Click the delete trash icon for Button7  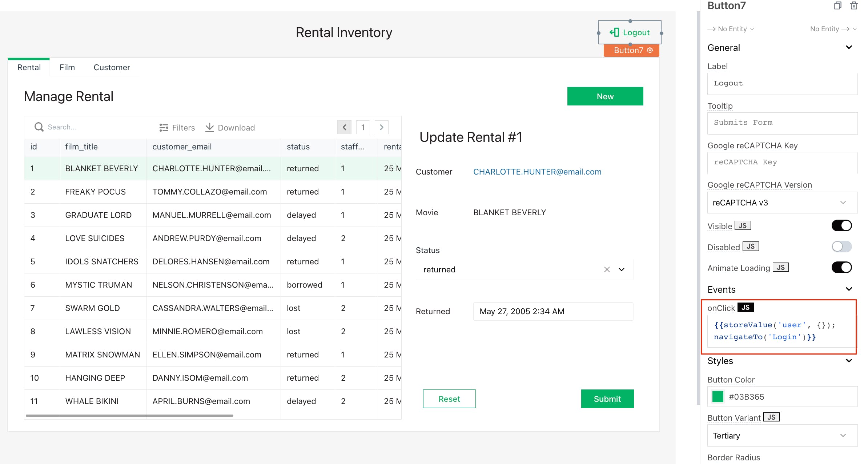click(x=854, y=5)
